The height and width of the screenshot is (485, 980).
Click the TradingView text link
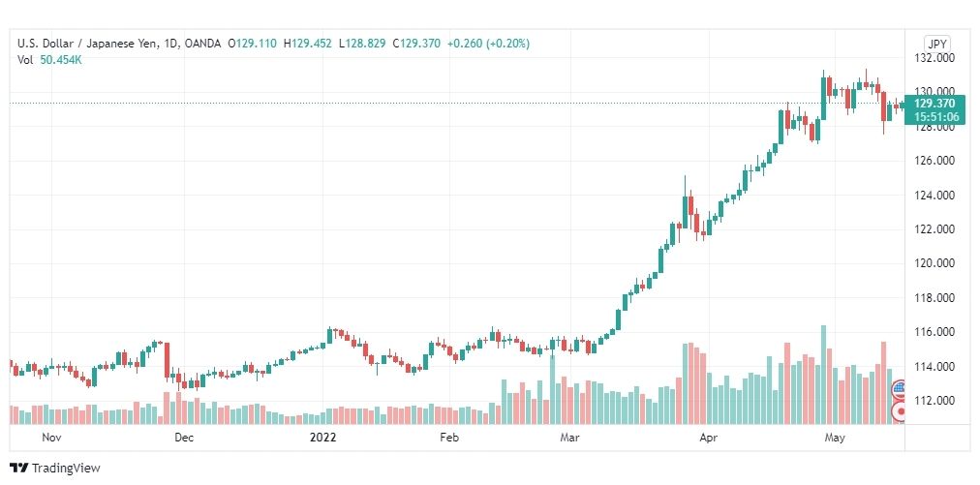[x=66, y=469]
